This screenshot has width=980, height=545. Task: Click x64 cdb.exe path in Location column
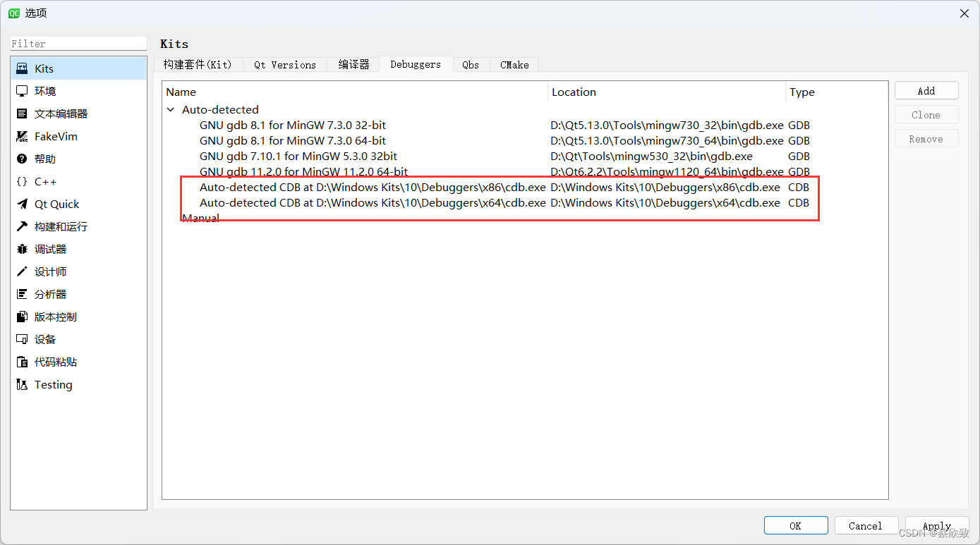(665, 202)
